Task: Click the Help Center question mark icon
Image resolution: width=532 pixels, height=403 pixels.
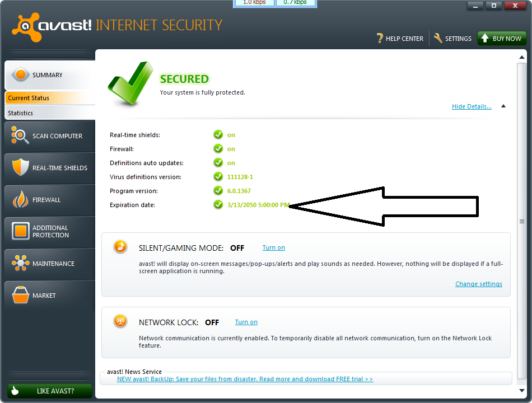Action: [380, 38]
